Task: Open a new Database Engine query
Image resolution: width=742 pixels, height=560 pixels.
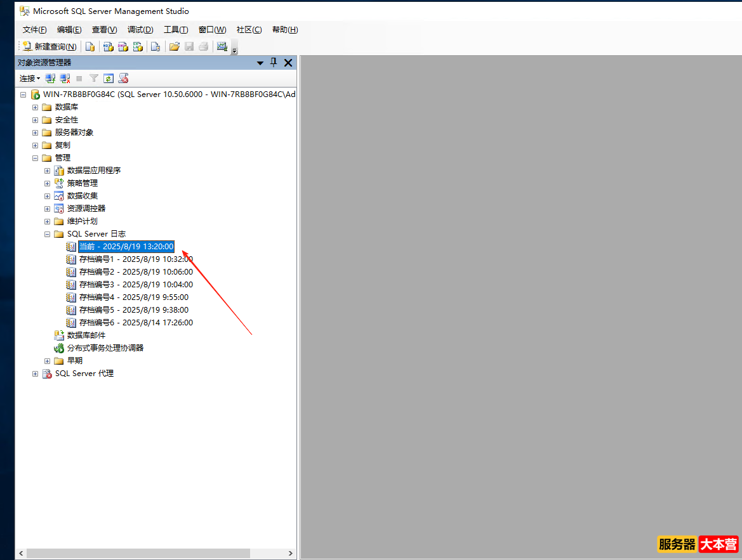Action: pos(90,46)
